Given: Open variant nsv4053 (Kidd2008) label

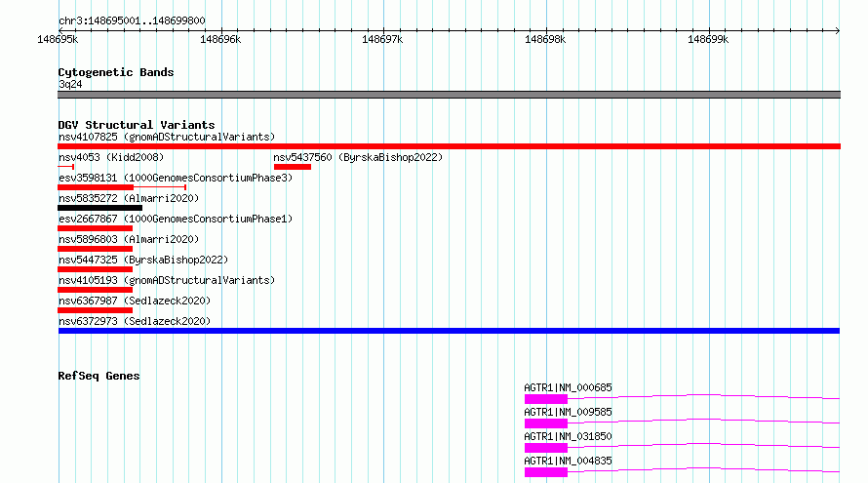Looking at the screenshot, I should 111,157.
